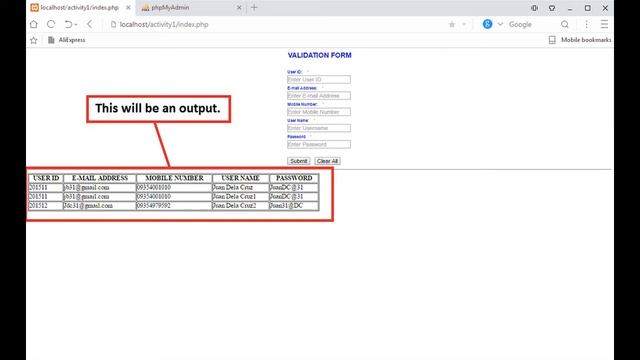This screenshot has width=640, height=360.
Task: Open the Mobile bookmarks folder
Action: (580, 40)
